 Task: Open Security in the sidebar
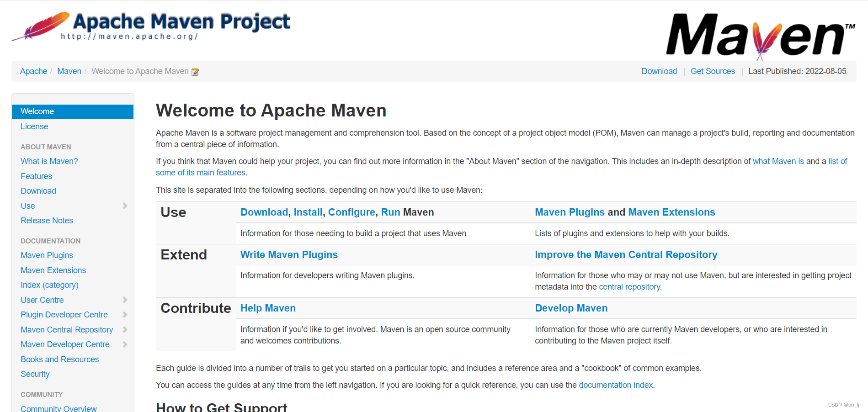point(35,374)
